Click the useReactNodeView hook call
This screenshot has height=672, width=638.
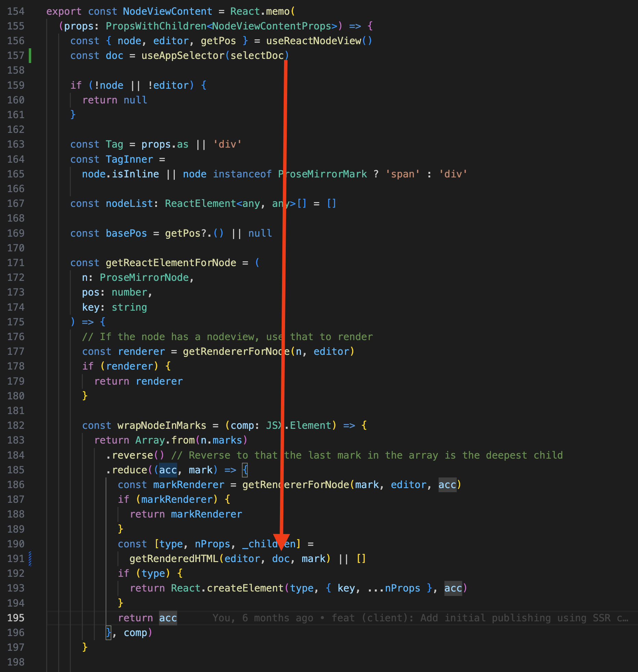tap(313, 41)
